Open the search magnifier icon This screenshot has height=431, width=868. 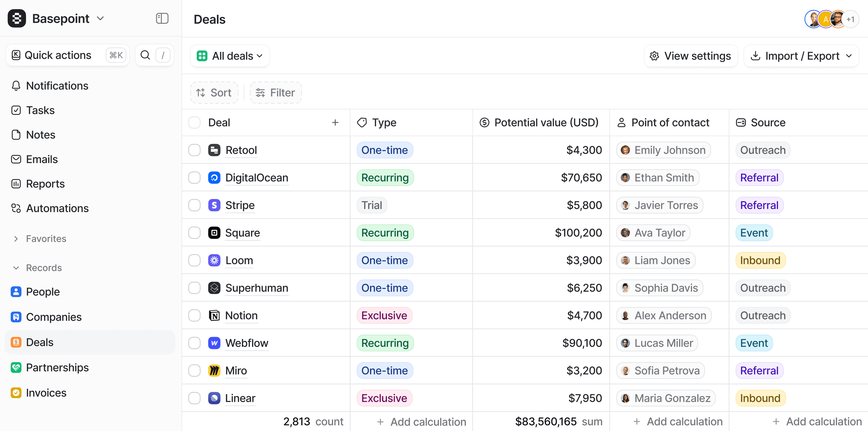tap(145, 54)
